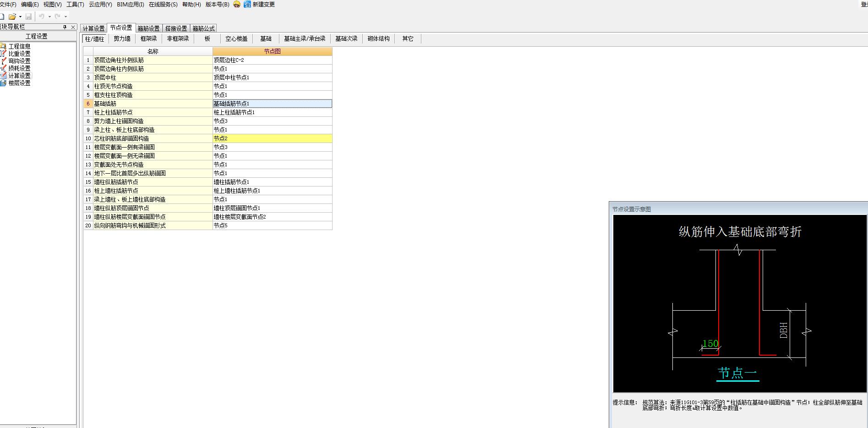The width and height of the screenshot is (868, 428).
Task: Click the save disk icon
Action: (x=28, y=16)
